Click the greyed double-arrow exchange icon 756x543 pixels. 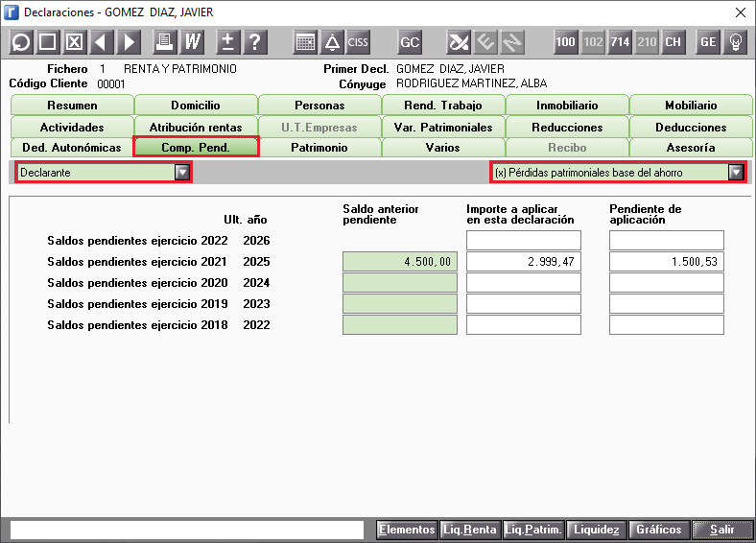click(x=512, y=42)
